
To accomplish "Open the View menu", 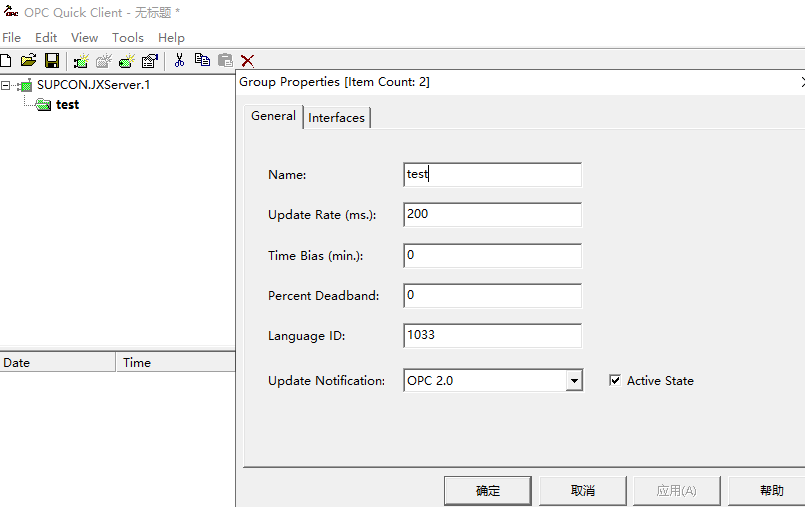I will click(84, 37).
